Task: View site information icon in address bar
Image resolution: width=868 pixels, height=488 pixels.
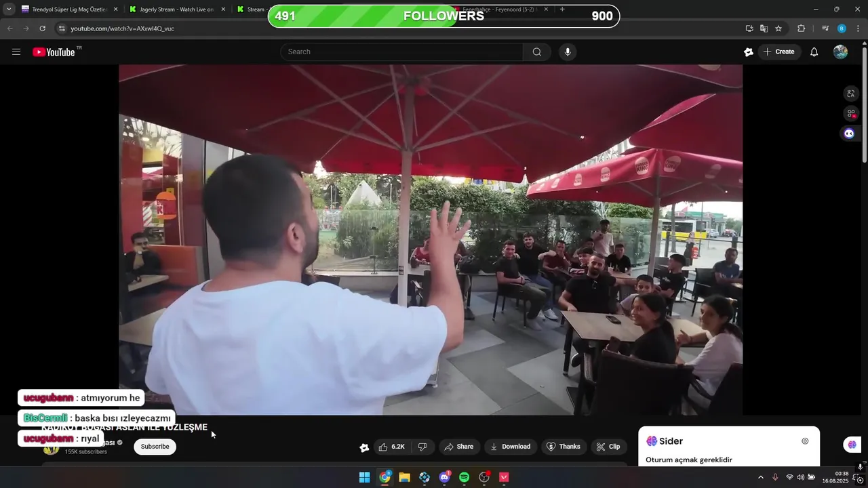Action: tap(62, 28)
